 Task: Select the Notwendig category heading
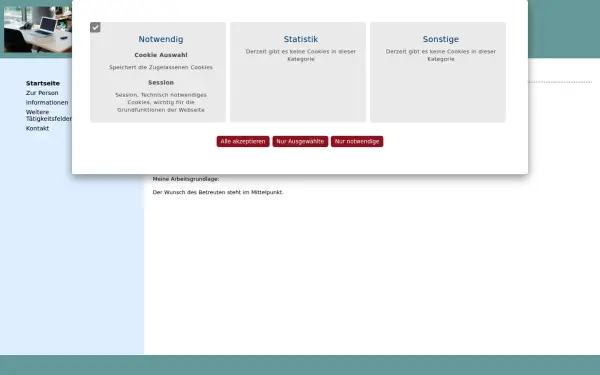[161, 39]
